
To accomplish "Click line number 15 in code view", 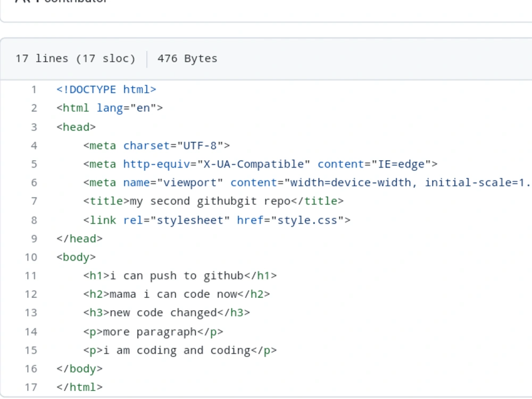I will [x=30, y=350].
